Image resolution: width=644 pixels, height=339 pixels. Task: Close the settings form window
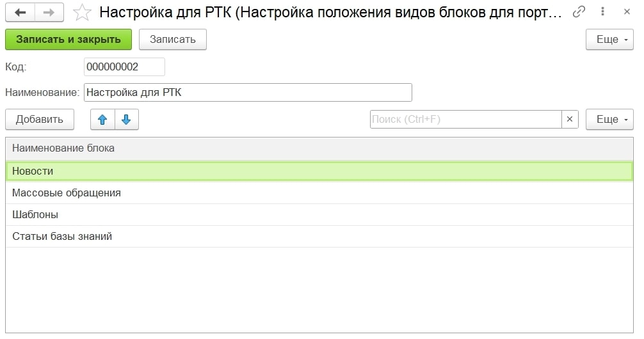624,12
